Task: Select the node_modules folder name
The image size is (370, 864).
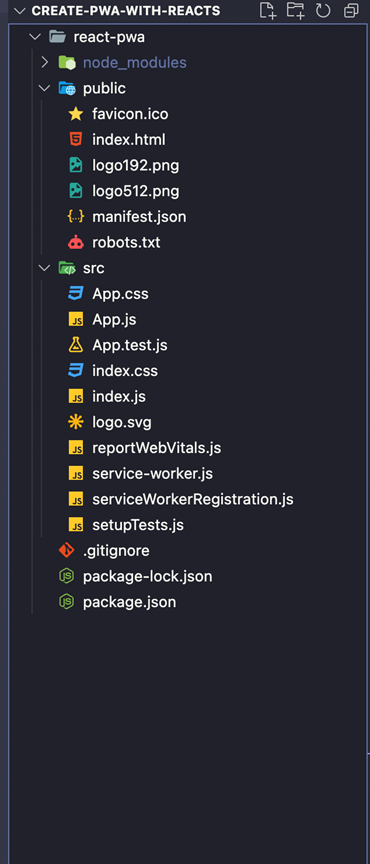Action: tap(135, 63)
